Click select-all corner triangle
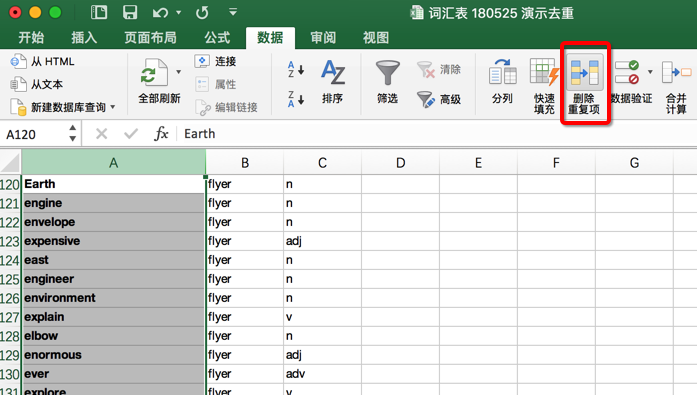This screenshot has height=395, width=697. pos(10,162)
